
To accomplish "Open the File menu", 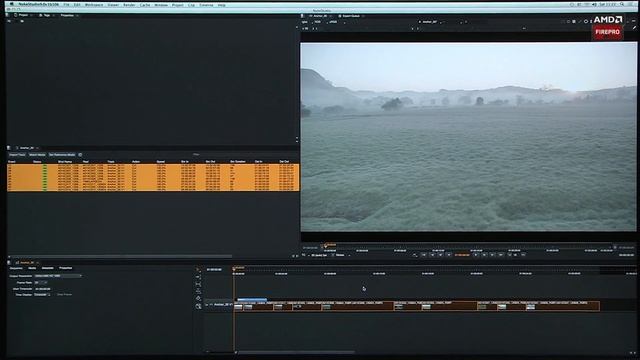I will click(x=66, y=5).
